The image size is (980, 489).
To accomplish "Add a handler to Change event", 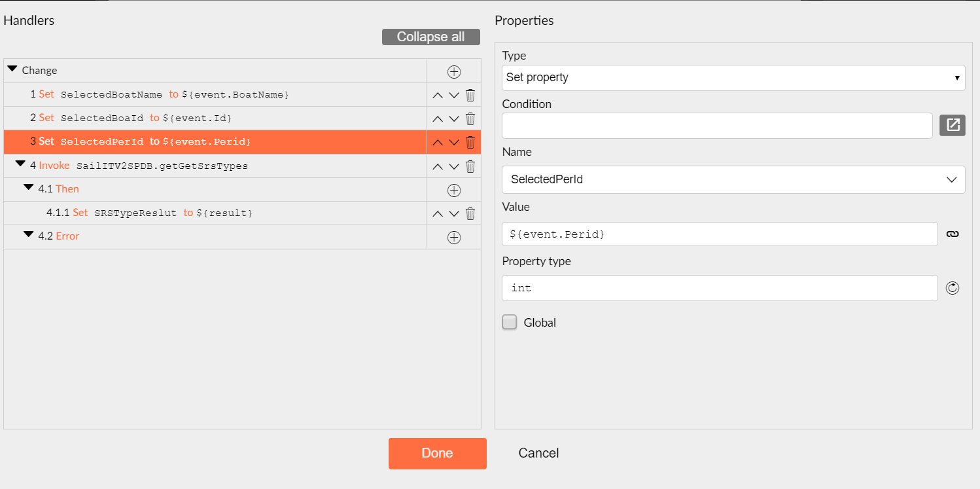I will tap(453, 71).
